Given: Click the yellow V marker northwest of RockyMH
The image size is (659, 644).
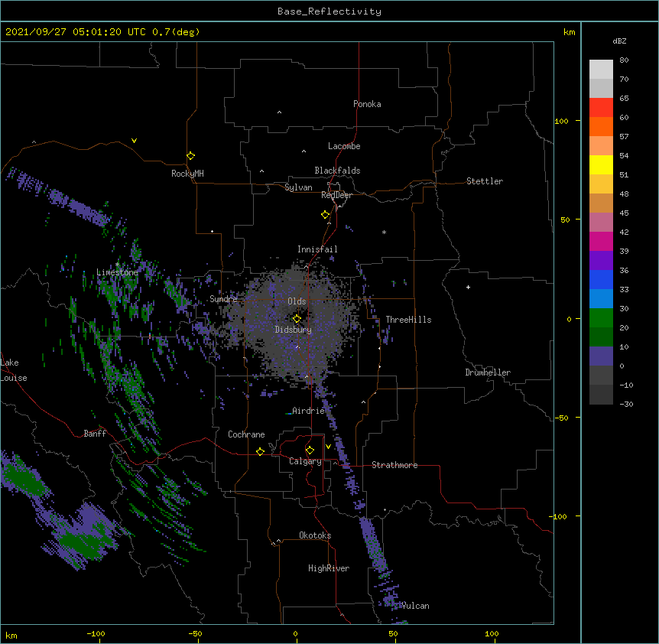Looking at the screenshot, I should (134, 141).
